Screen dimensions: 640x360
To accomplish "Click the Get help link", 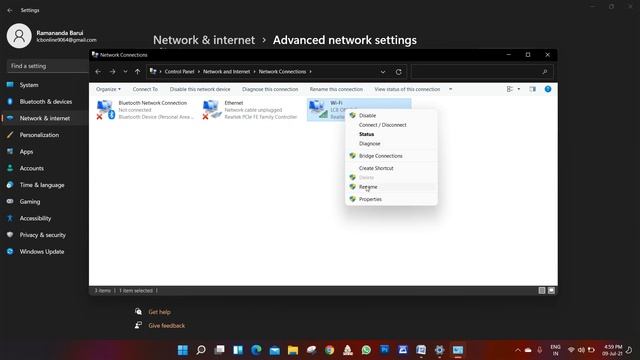I will (159, 312).
